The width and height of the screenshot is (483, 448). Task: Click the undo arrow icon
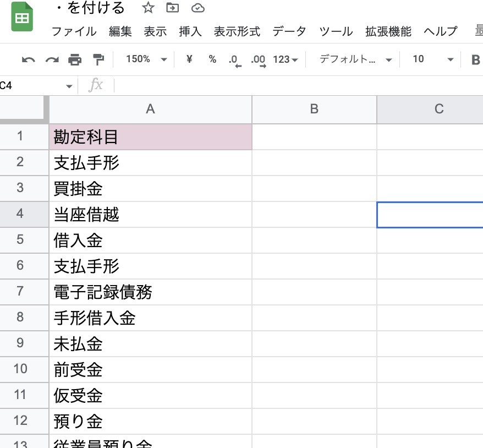28,59
